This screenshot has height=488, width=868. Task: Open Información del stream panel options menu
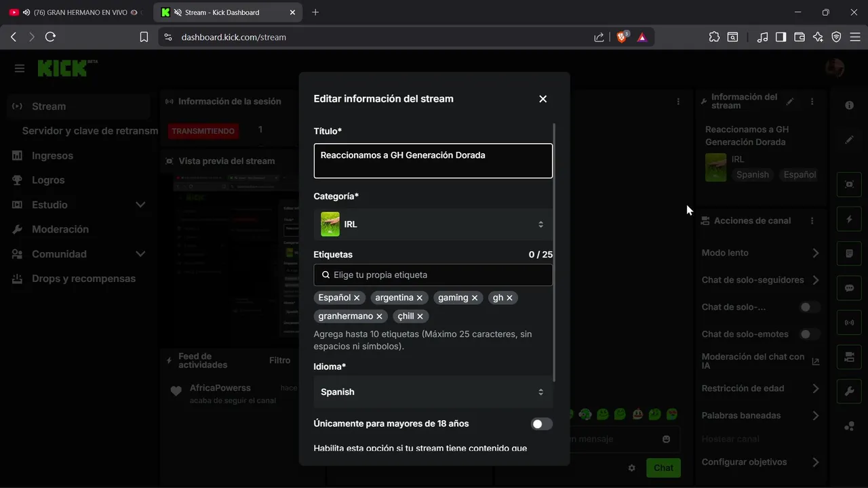[x=812, y=102]
